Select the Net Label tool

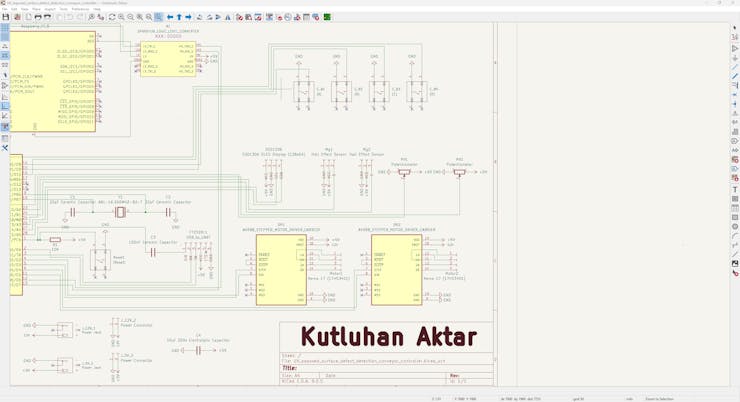[735, 113]
